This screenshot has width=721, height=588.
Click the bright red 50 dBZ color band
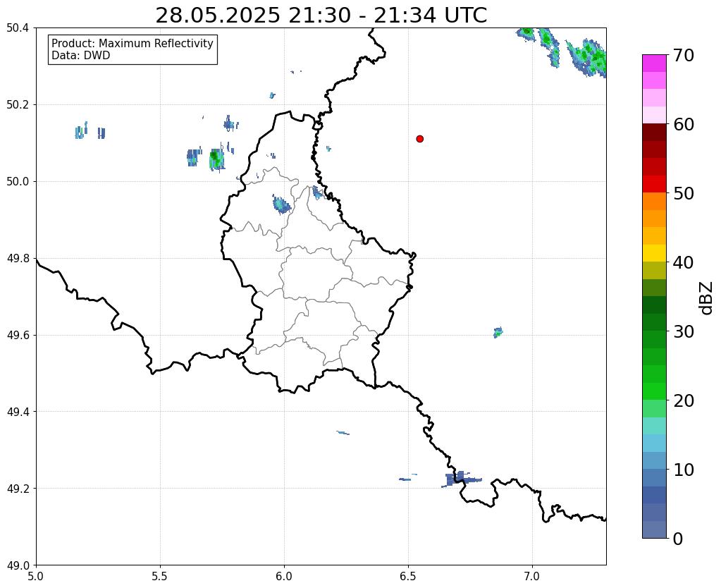coord(654,184)
